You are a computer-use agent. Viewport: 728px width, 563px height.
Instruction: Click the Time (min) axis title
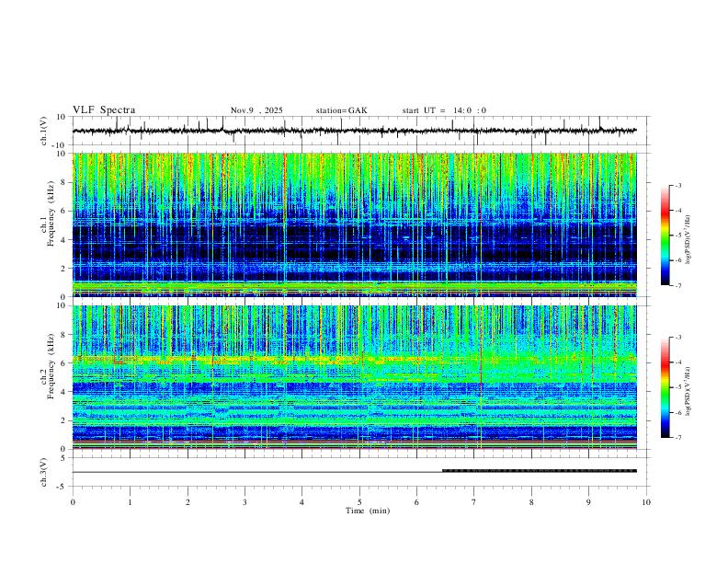(368, 511)
